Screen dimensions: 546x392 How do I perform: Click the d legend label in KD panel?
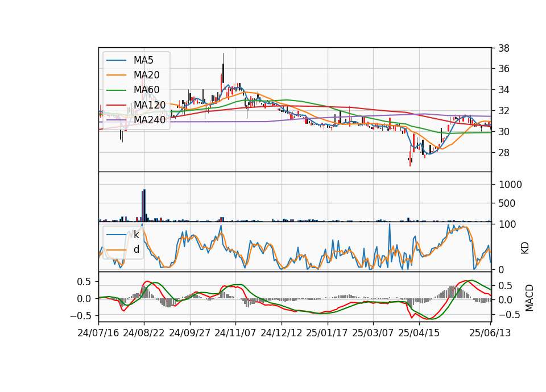tap(136, 249)
